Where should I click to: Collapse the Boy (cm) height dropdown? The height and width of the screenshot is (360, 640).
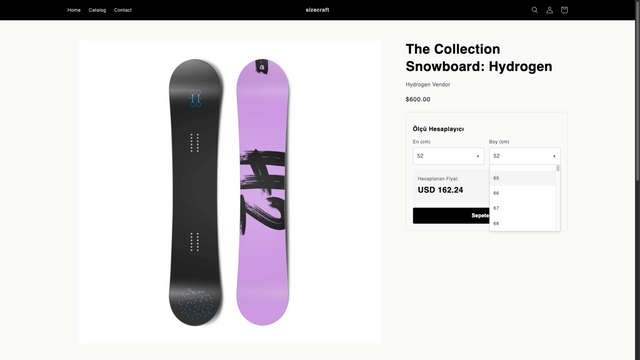524,156
